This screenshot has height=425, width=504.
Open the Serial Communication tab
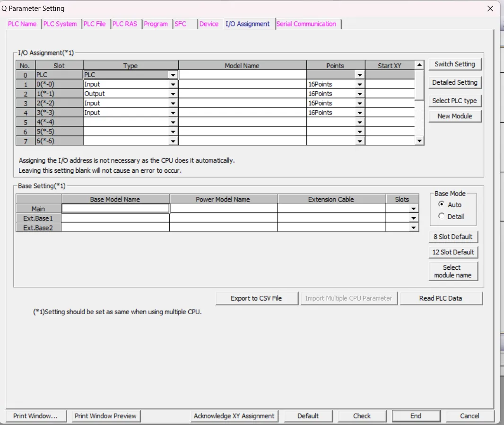306,24
